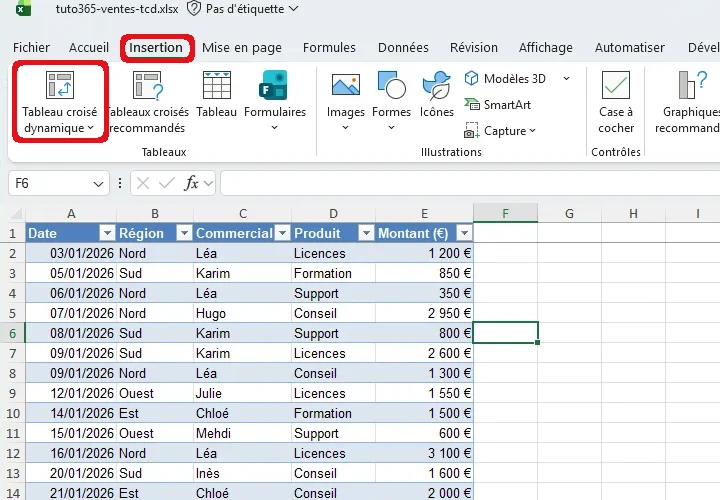Image resolution: width=720 pixels, height=500 pixels.
Task: Open the Produit column filter dropdown
Action: click(366, 233)
